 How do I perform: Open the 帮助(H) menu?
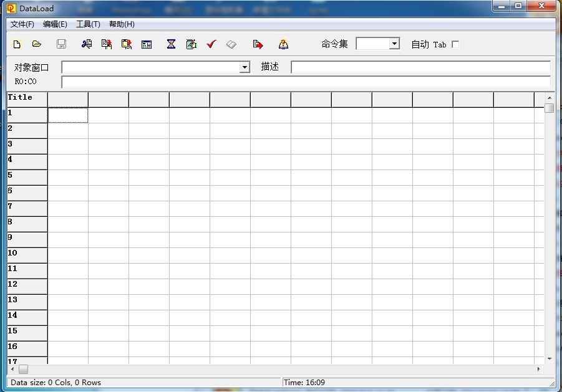pyautogui.click(x=122, y=24)
